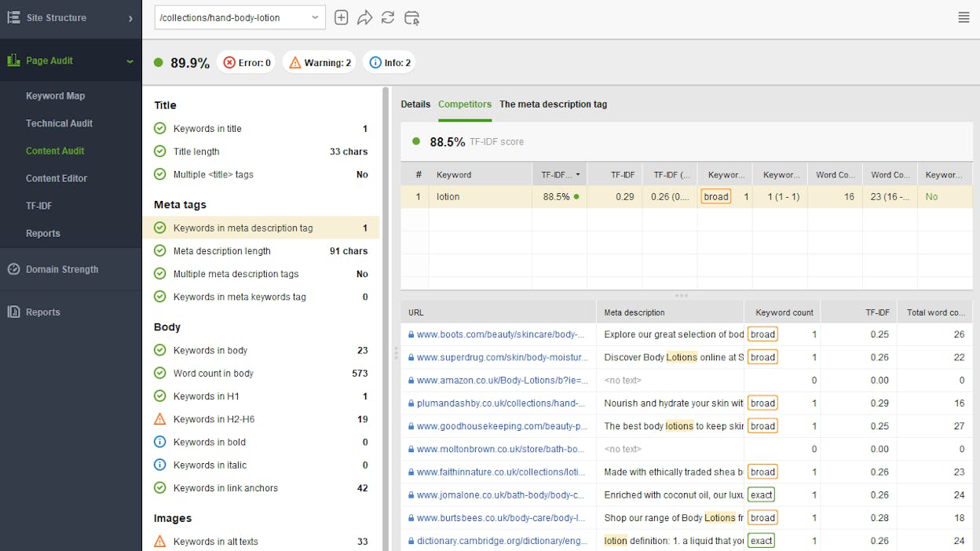980x551 pixels.
Task: Open the www.faithinnature.co.uk competitor link
Action: (x=502, y=473)
